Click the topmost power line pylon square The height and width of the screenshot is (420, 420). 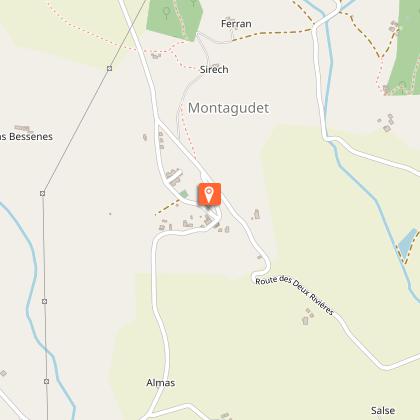(x=109, y=68)
